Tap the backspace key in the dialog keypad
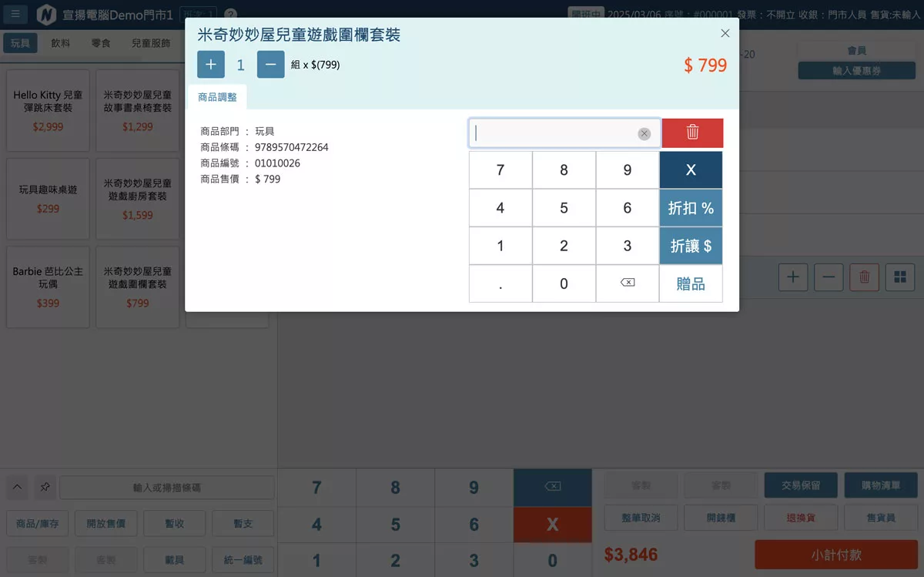The image size is (924, 577). click(628, 283)
